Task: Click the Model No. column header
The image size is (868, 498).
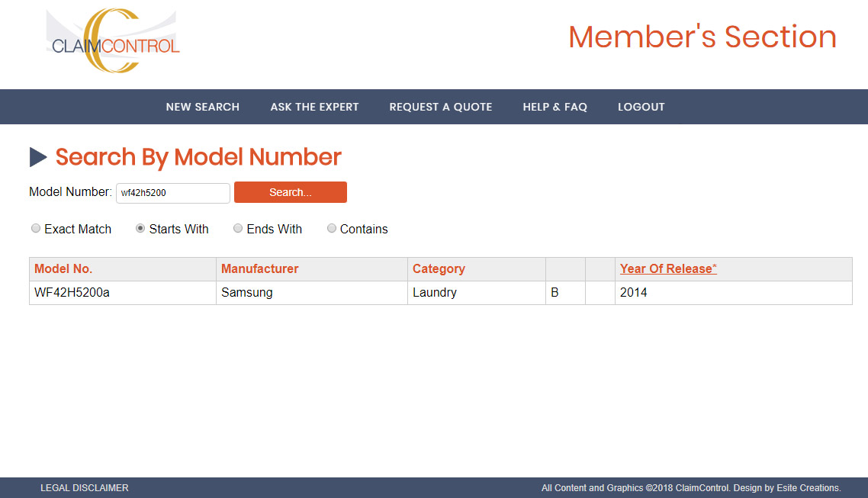Action: coord(63,268)
